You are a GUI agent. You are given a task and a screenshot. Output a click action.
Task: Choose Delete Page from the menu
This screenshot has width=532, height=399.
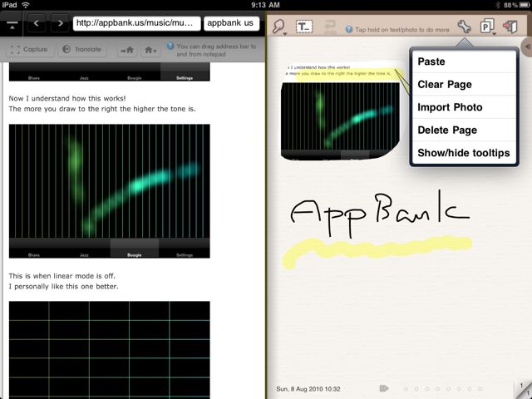[464, 130]
